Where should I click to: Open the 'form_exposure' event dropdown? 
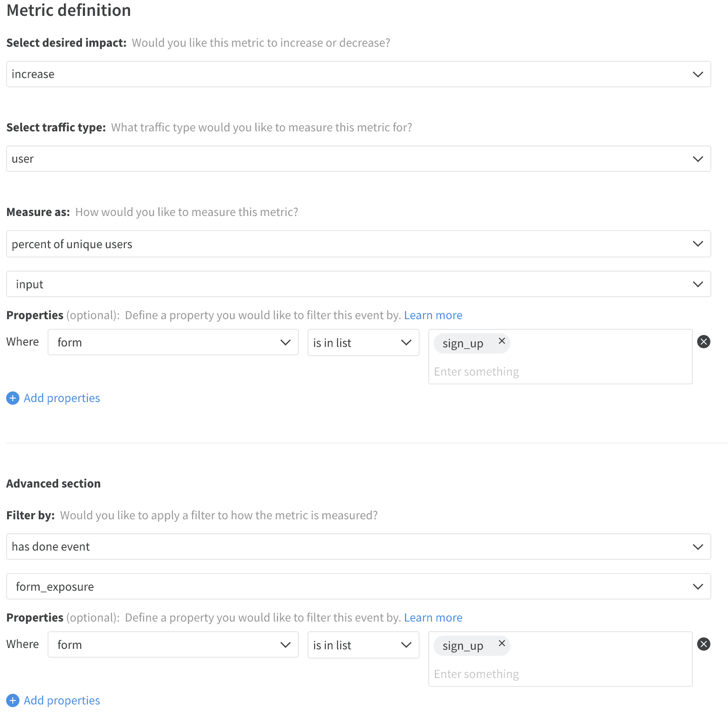[x=358, y=586]
